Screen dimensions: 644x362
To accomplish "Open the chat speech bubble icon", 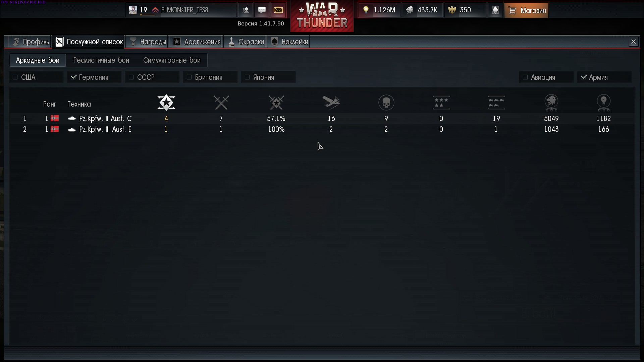I will [262, 10].
